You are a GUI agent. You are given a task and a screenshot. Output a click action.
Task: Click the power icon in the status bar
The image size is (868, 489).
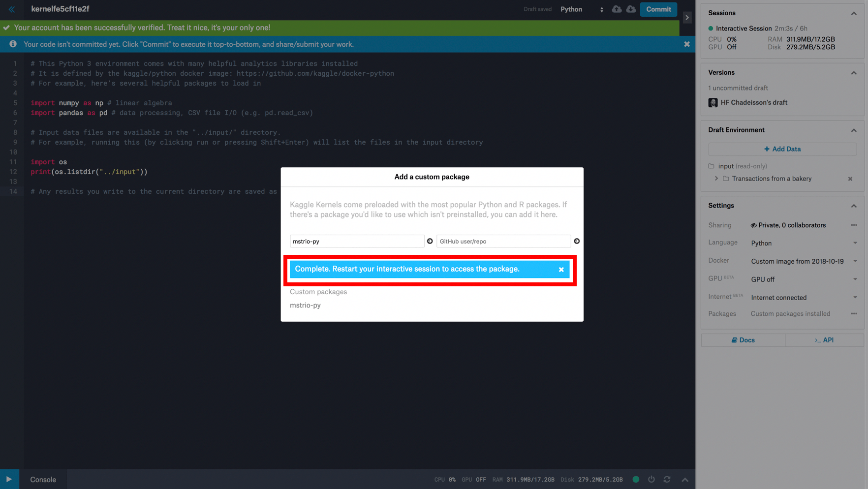(x=651, y=479)
